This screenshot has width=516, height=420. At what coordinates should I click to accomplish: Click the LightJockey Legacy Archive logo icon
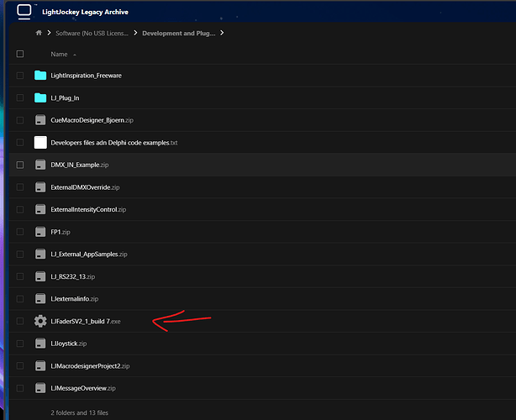coord(24,12)
